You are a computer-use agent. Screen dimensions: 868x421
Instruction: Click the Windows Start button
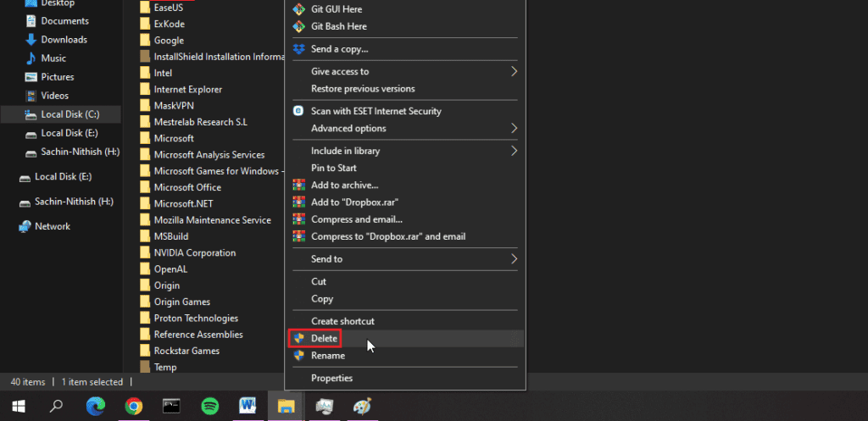[x=18, y=406]
